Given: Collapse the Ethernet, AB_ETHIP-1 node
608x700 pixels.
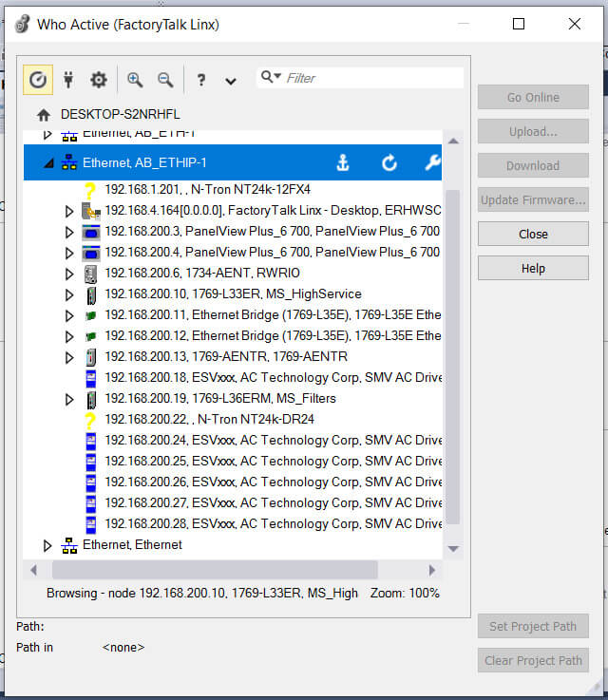Looking at the screenshot, I should 48,163.
